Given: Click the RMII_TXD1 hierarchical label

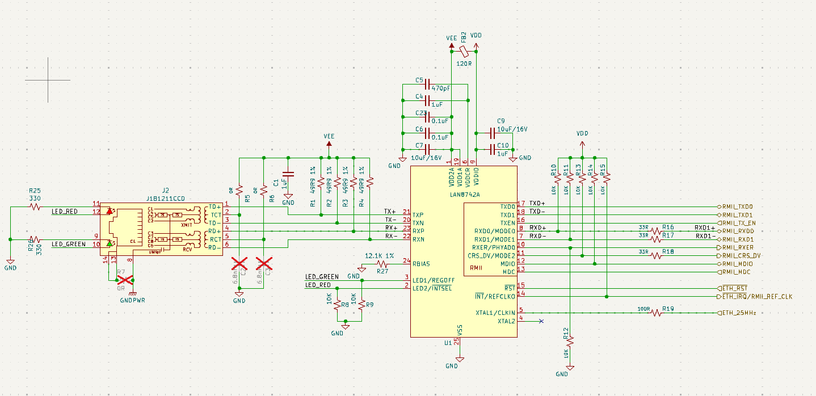Looking at the screenshot, I should click(x=736, y=215).
